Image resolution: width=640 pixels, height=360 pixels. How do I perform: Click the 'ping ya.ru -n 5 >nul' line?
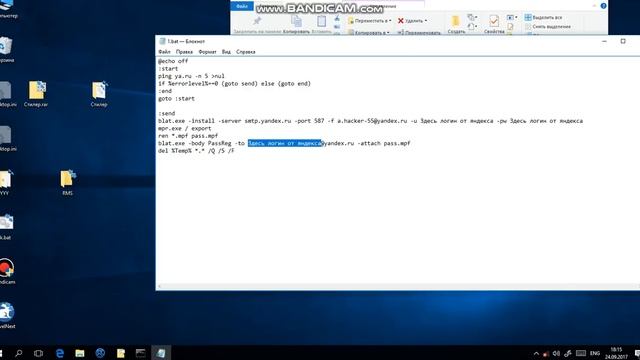(191, 76)
